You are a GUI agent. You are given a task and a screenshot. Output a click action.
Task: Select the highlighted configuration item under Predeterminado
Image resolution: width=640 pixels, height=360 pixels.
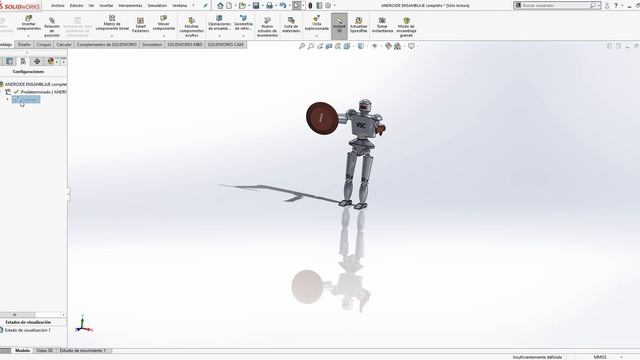[26, 99]
